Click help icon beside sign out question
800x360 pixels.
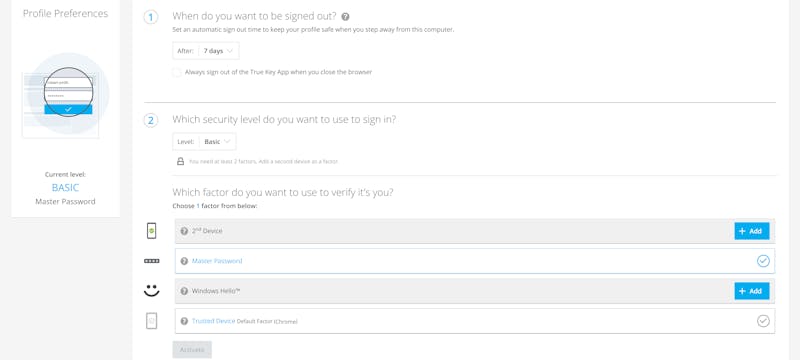[x=345, y=17]
